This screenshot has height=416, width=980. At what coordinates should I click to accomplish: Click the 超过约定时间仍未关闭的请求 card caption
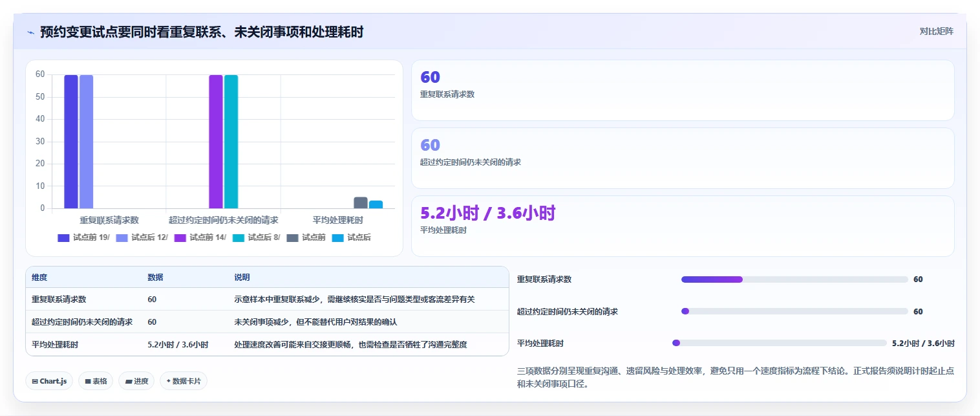point(471,162)
